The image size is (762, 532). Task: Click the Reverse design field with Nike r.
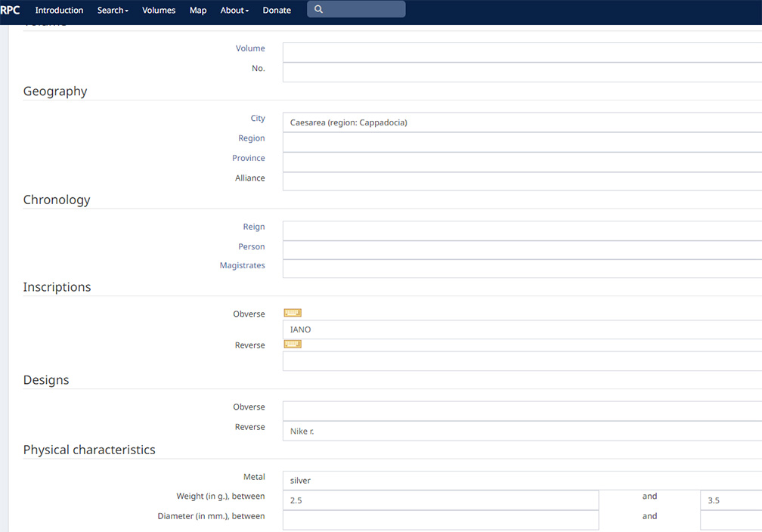tap(522, 431)
